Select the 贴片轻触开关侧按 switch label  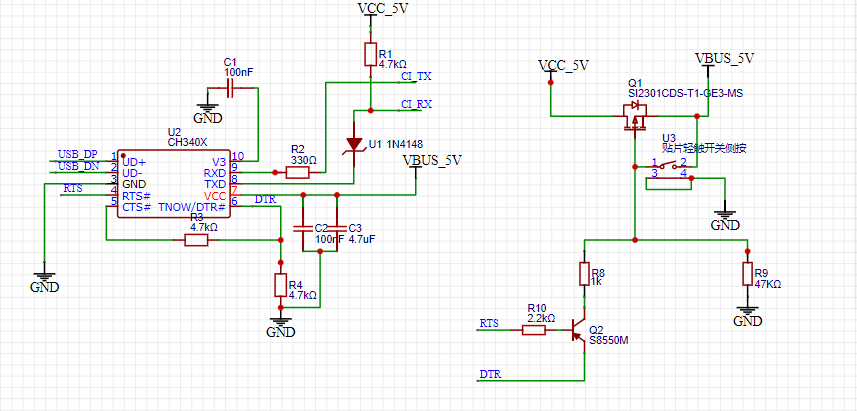click(704, 148)
